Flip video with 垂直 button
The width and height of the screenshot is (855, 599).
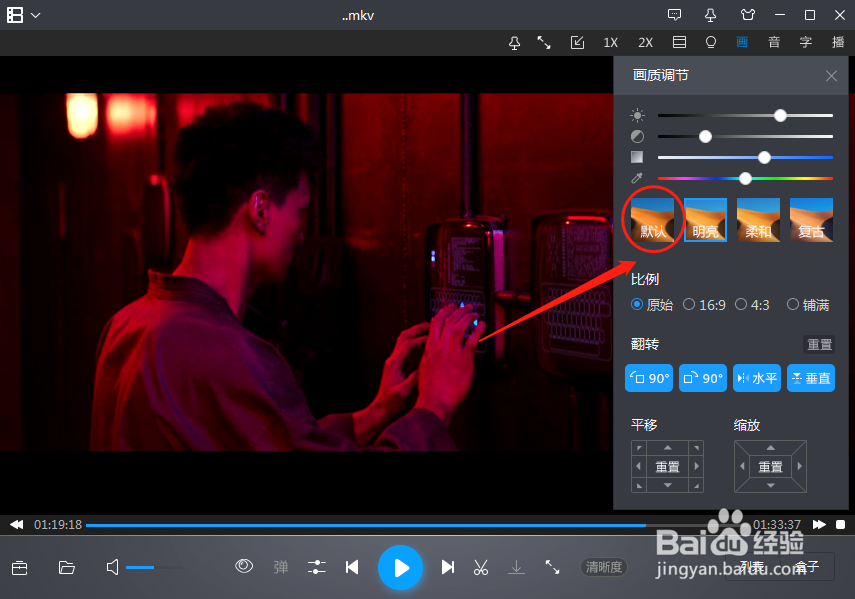(x=811, y=378)
